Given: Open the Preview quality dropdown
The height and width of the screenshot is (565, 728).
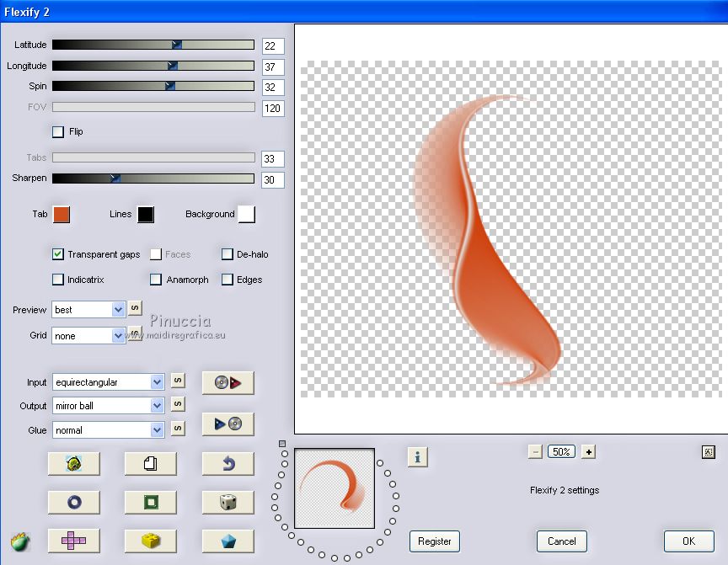Looking at the screenshot, I should (88, 309).
